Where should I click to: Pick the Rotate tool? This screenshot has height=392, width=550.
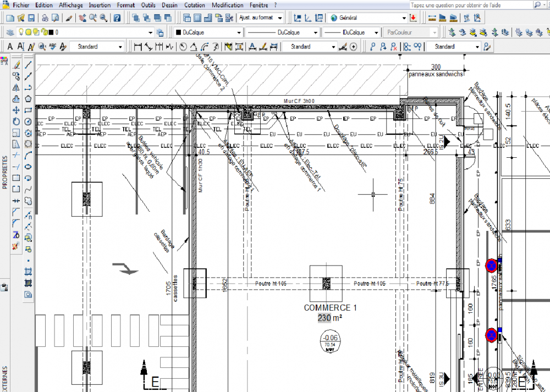click(16, 122)
